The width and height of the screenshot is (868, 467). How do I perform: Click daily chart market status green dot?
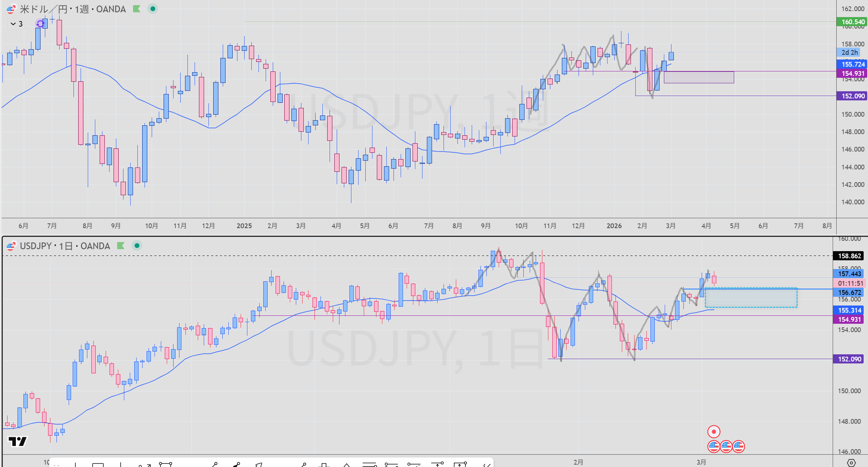click(137, 246)
